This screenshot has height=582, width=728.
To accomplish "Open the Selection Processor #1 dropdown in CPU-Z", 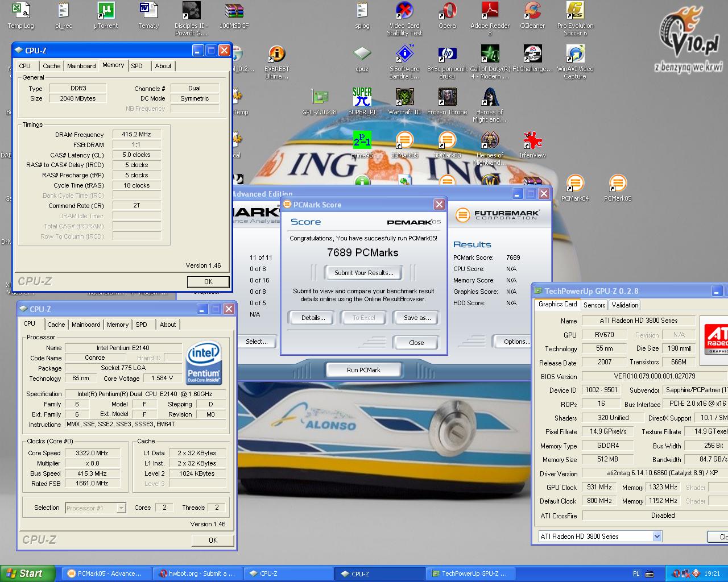I will 96,508.
